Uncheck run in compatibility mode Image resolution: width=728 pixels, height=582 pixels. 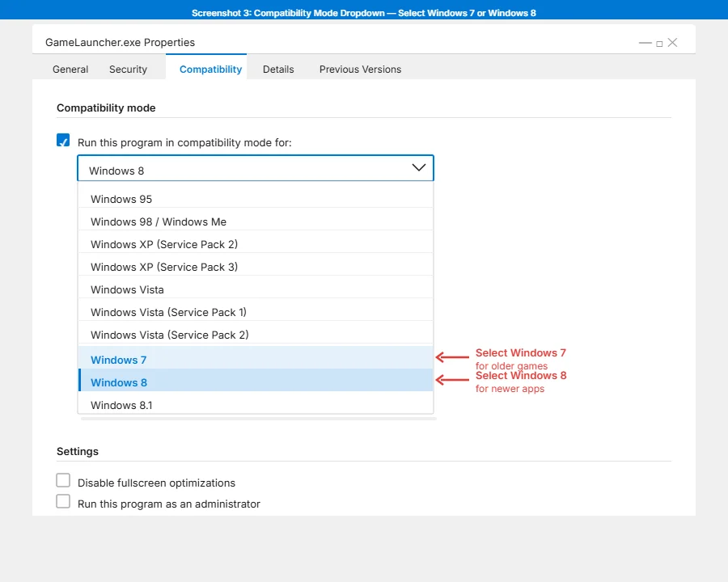63,140
